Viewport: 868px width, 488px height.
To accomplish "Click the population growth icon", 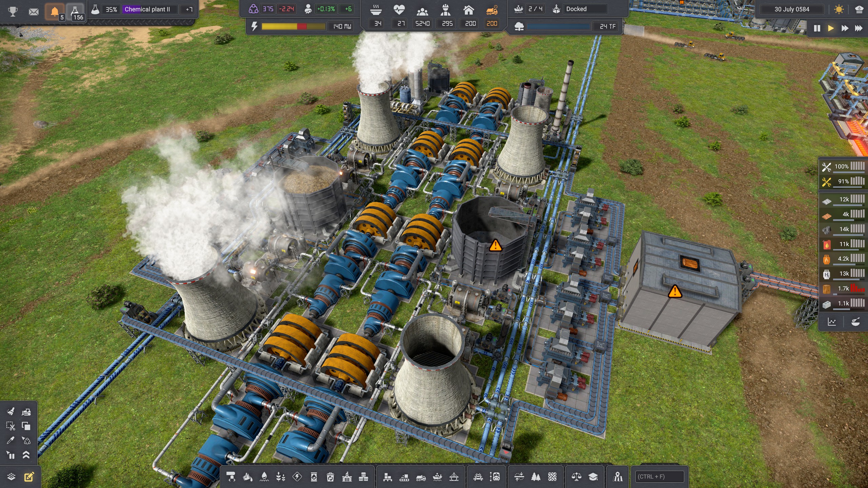I will click(x=308, y=9).
